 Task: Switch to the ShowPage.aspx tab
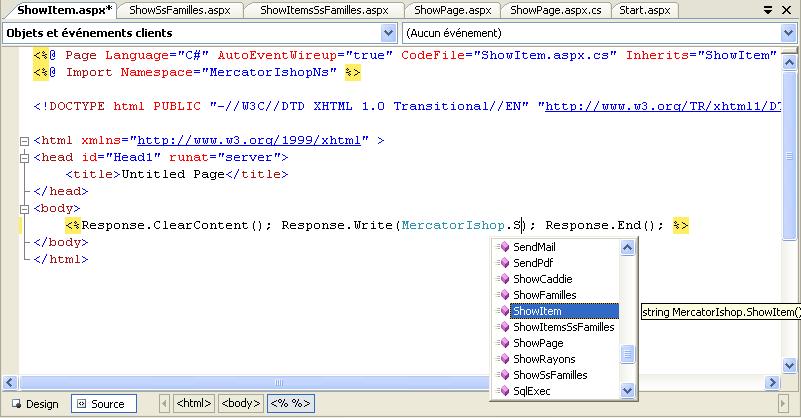pos(453,10)
